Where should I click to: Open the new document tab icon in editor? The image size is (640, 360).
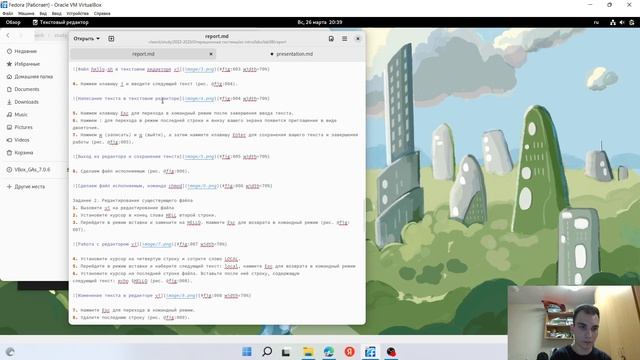coord(111,38)
